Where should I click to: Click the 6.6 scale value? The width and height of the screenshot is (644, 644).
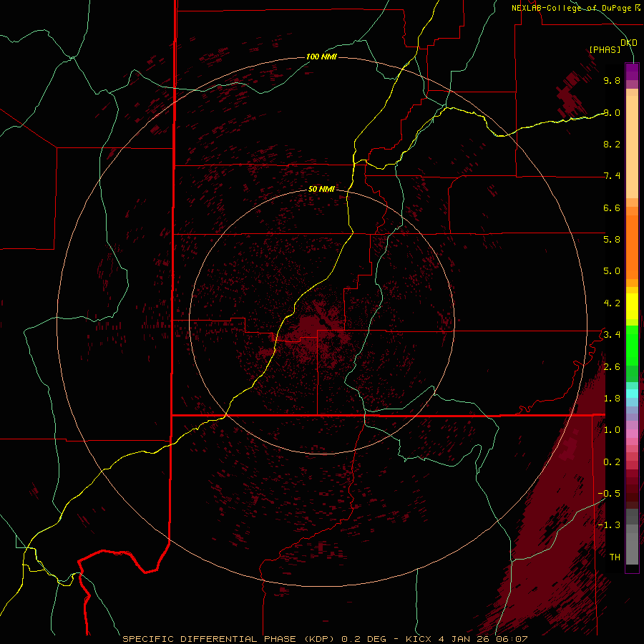coord(612,208)
